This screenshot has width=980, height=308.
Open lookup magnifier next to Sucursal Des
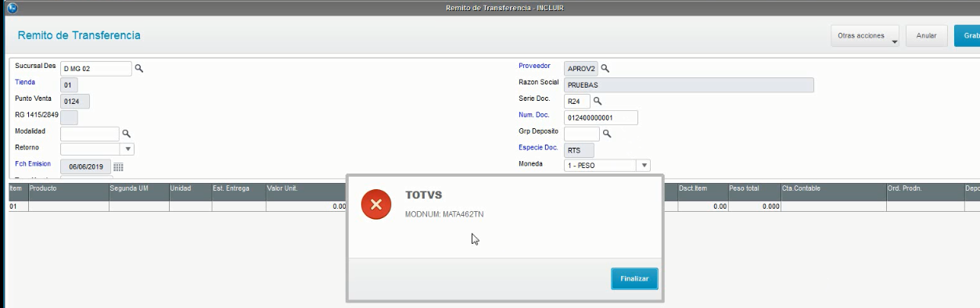point(139,69)
